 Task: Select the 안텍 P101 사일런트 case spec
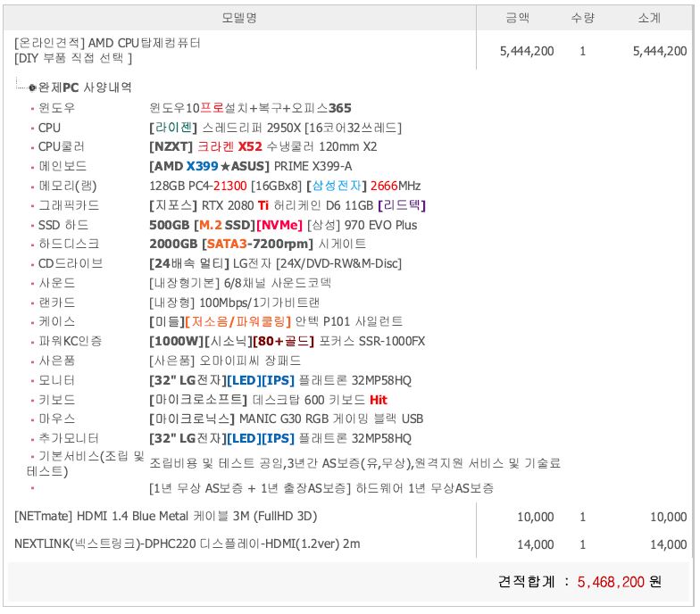click(x=276, y=321)
